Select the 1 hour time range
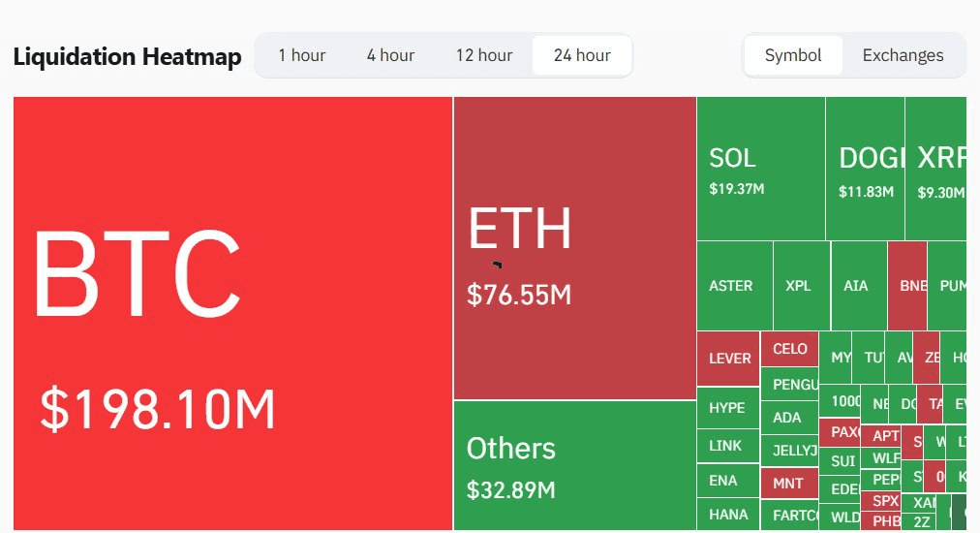This screenshot has height=533, width=980. [x=302, y=55]
